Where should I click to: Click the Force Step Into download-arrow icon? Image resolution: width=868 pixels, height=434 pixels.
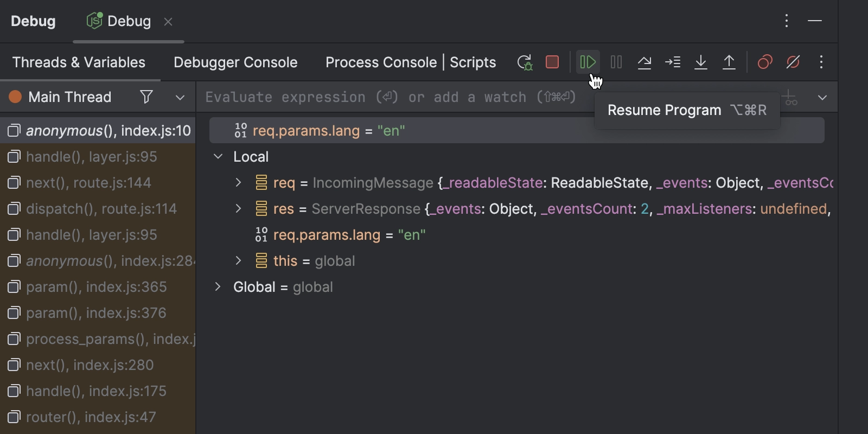(701, 62)
